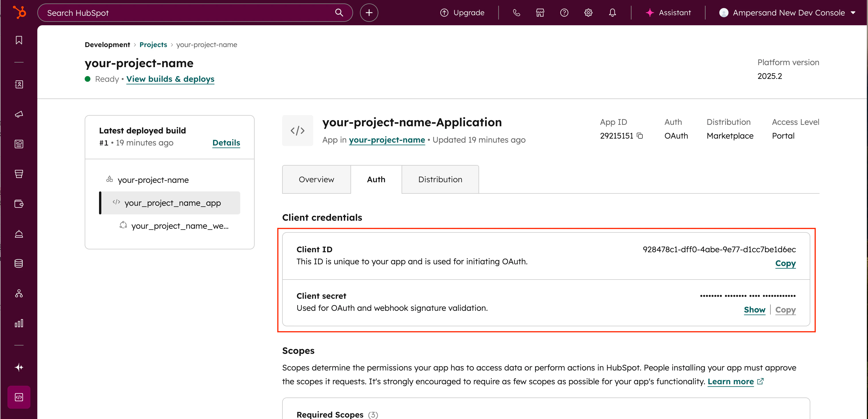Open Development section in sidebar
This screenshot has width=868, height=419.
point(19,397)
